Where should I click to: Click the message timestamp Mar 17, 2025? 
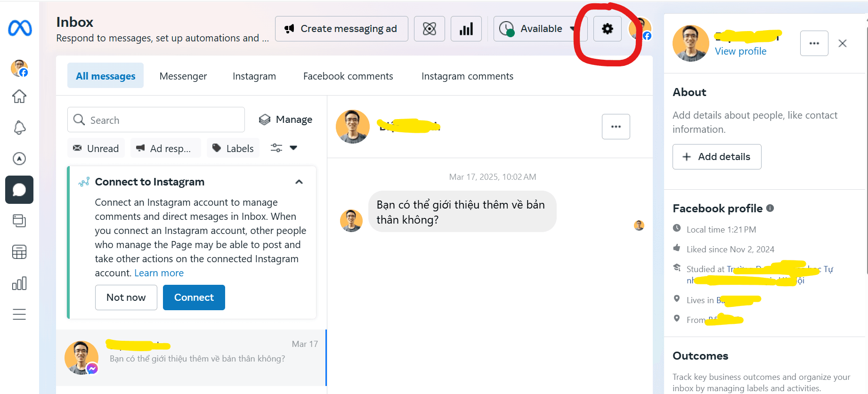[x=493, y=177]
